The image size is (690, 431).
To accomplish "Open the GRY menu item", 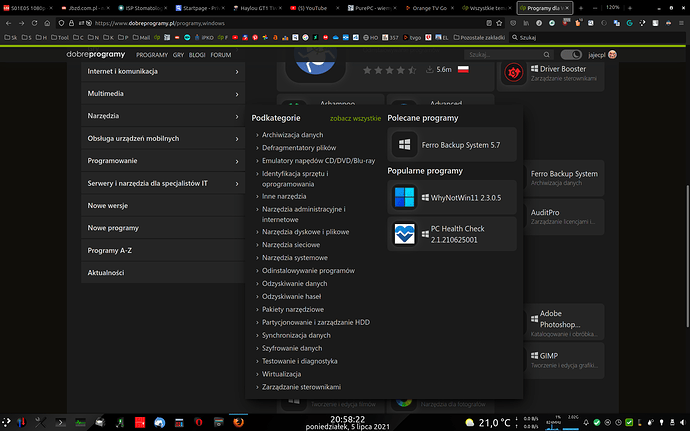I will (178, 55).
